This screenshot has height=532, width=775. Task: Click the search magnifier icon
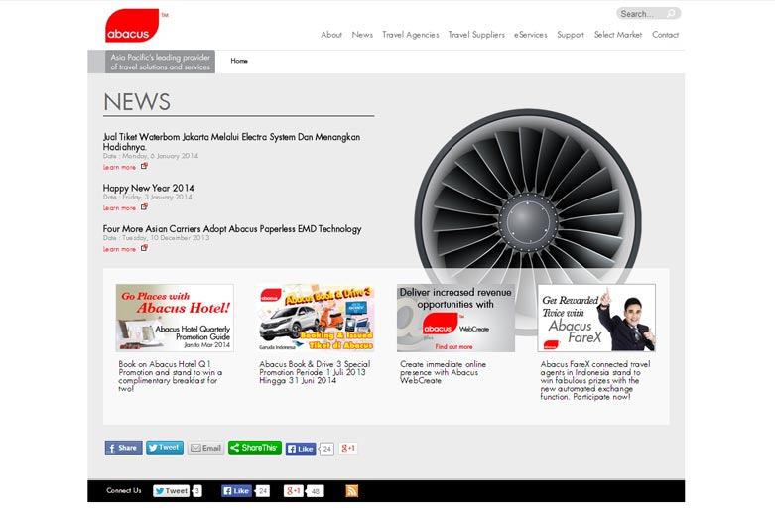[671, 13]
